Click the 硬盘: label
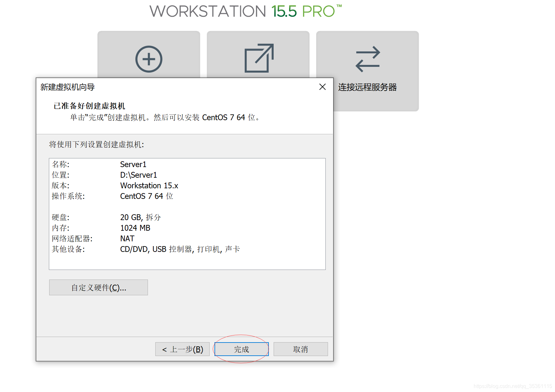This screenshot has width=555, height=392. click(x=60, y=217)
